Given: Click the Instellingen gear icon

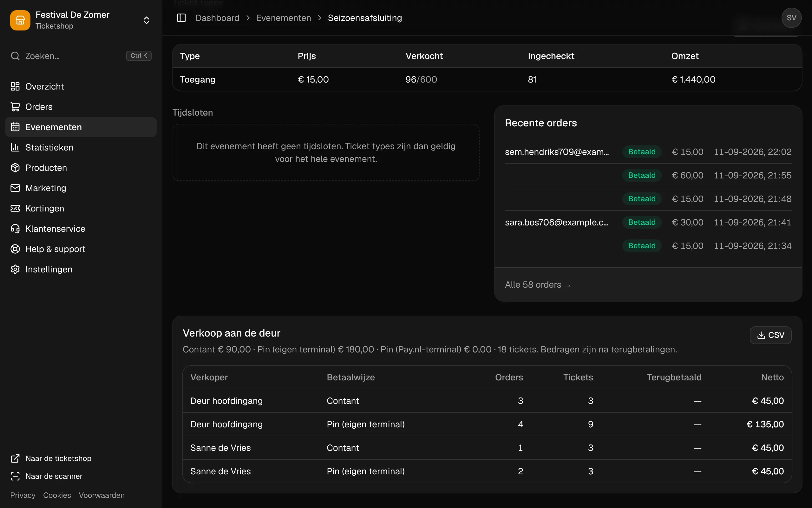Looking at the screenshot, I should point(15,270).
